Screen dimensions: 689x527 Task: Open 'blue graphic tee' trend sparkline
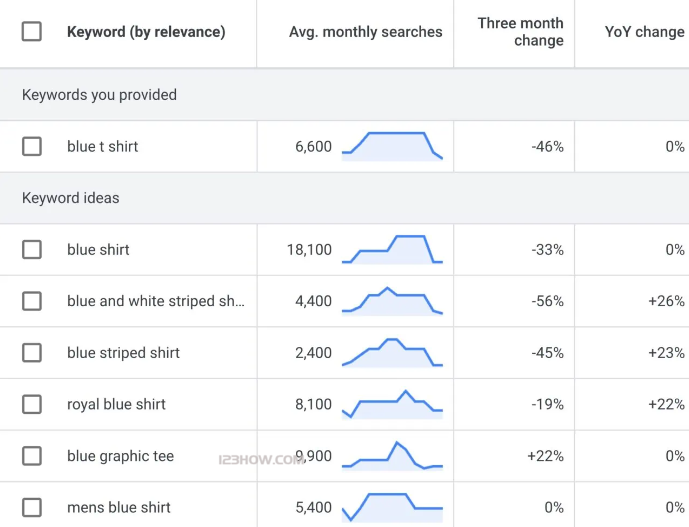392,456
